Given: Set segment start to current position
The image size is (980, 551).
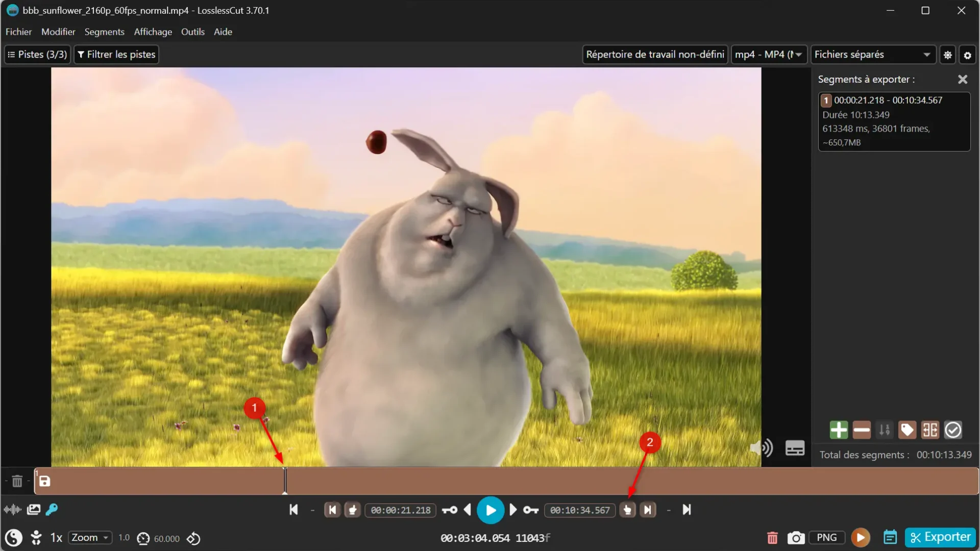Looking at the screenshot, I should [x=352, y=510].
